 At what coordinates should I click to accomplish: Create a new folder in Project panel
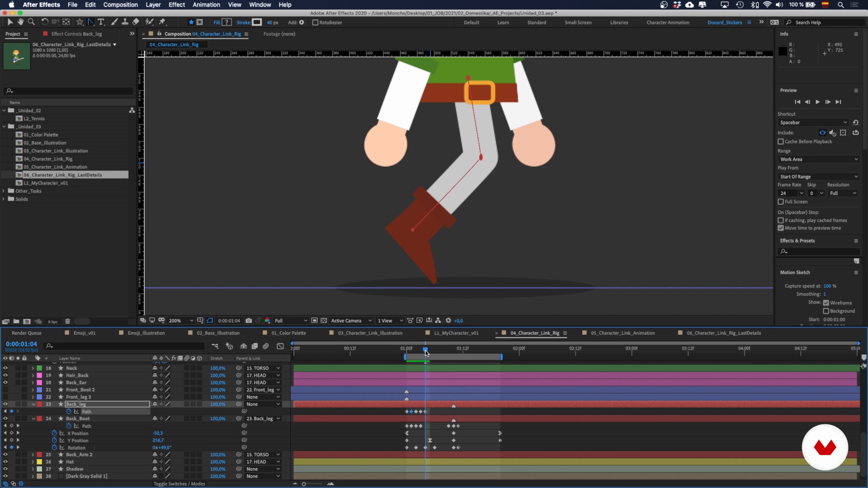click(x=16, y=321)
